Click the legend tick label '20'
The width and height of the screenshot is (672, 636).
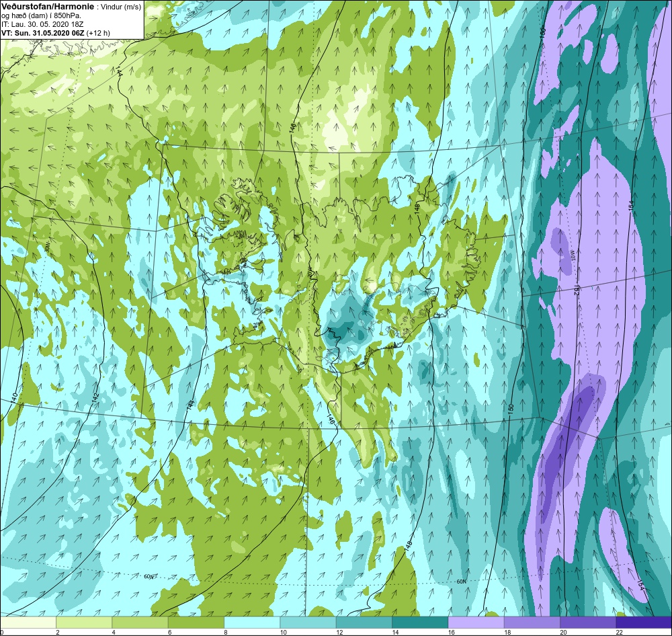(x=563, y=632)
